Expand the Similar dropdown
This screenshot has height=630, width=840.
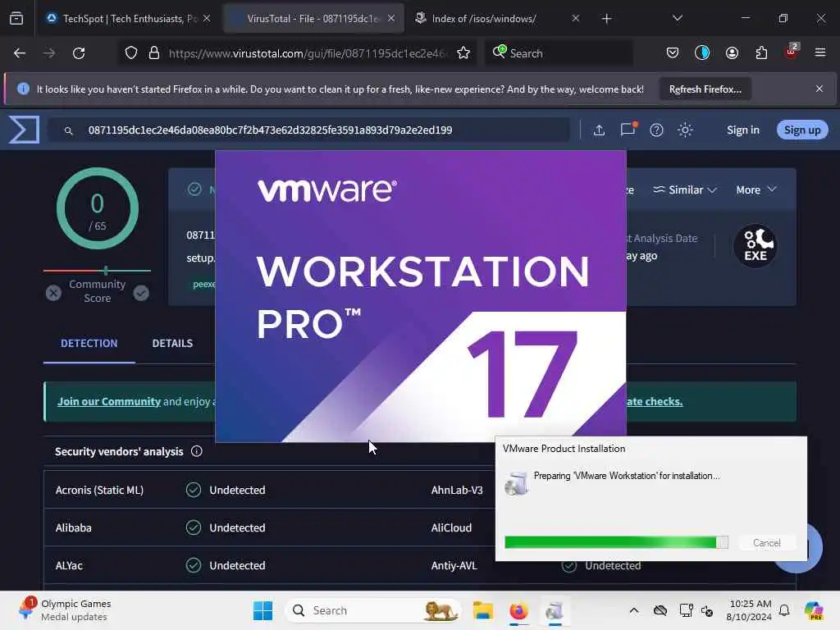[685, 189]
